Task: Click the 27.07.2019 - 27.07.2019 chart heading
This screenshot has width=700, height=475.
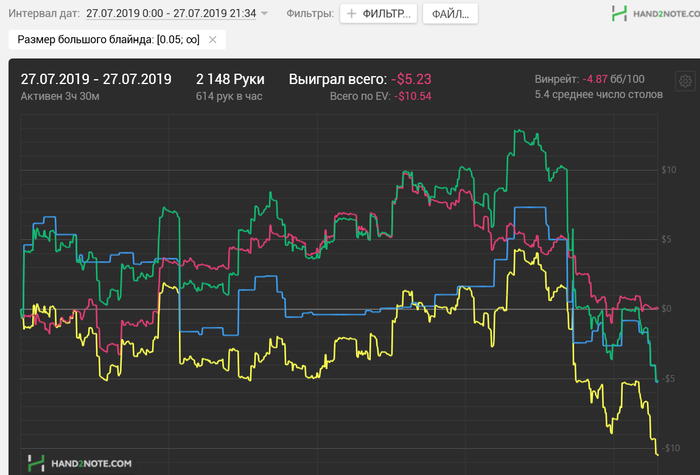Action: (x=96, y=79)
